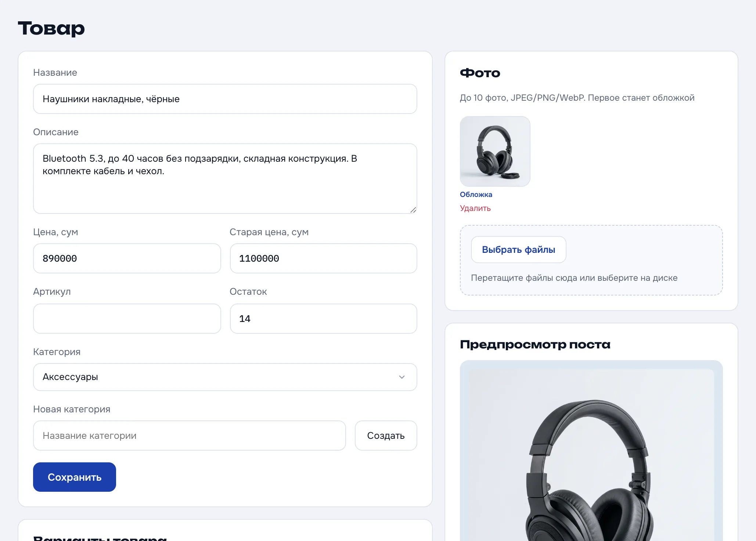Click the Создать category button
Viewport: 756px width, 541px height.
(x=386, y=436)
